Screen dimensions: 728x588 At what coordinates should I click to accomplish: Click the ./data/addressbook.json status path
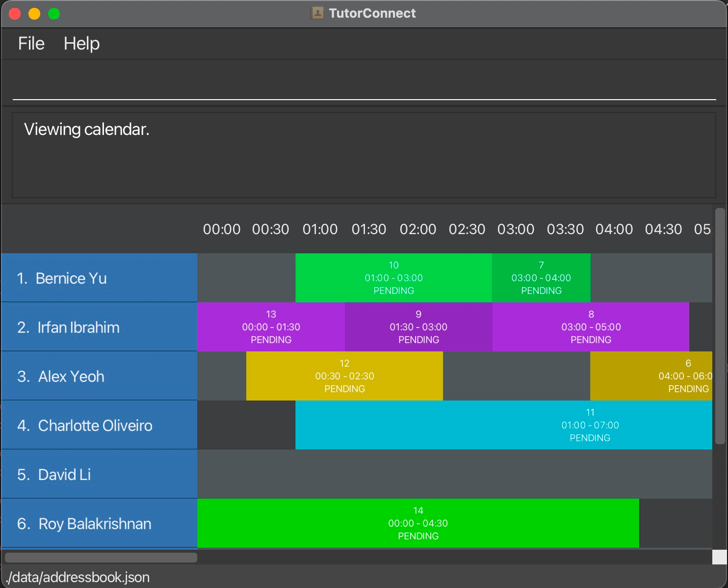78,577
